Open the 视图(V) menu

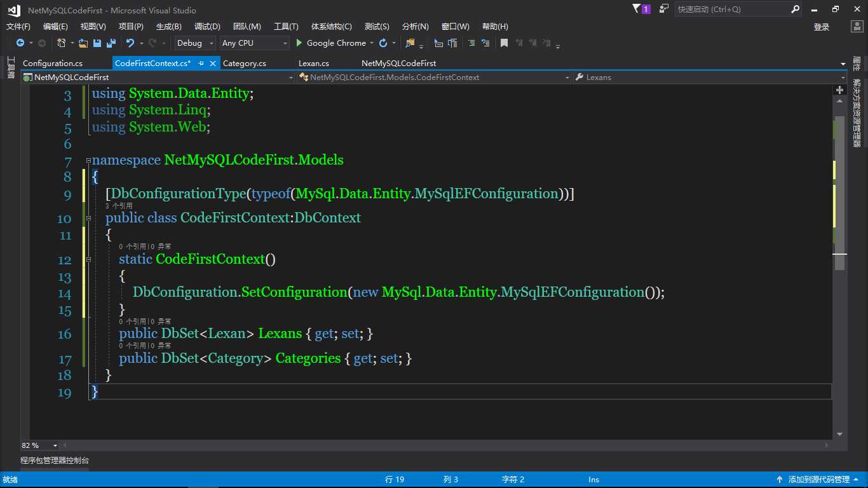[x=93, y=27]
